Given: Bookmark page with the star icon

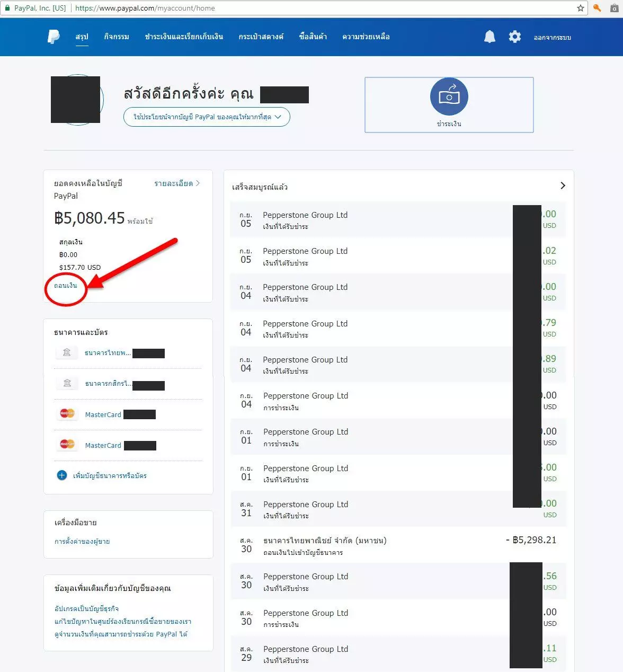Looking at the screenshot, I should point(581,8).
